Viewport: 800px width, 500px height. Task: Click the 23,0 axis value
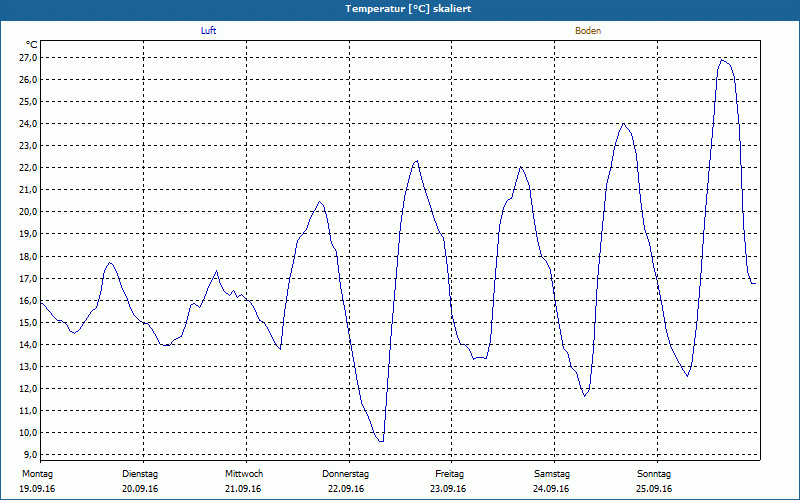(x=28, y=146)
